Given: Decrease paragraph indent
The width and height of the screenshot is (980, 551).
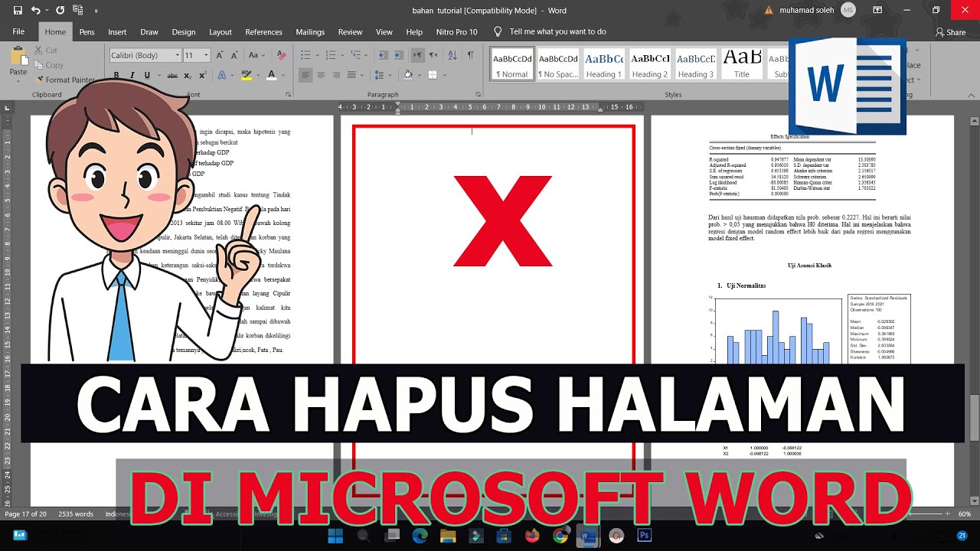Looking at the screenshot, I should 382,55.
